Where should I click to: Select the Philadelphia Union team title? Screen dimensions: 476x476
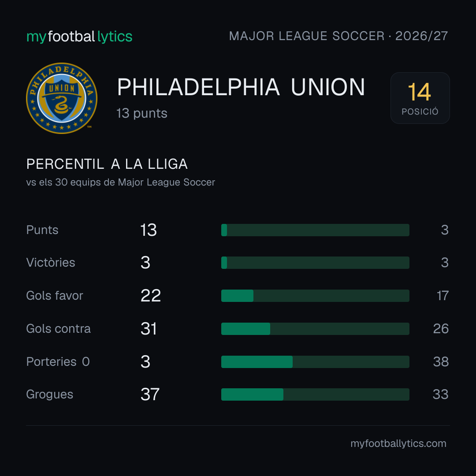coord(241,87)
